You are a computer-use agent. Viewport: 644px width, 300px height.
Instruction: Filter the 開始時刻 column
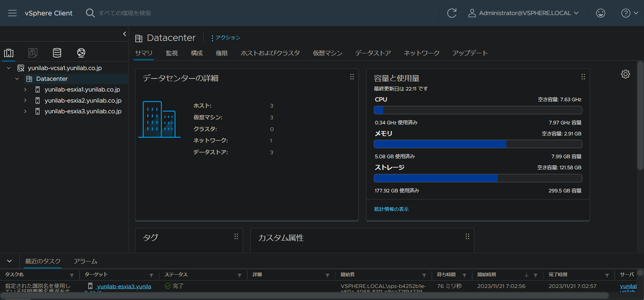tap(536, 275)
